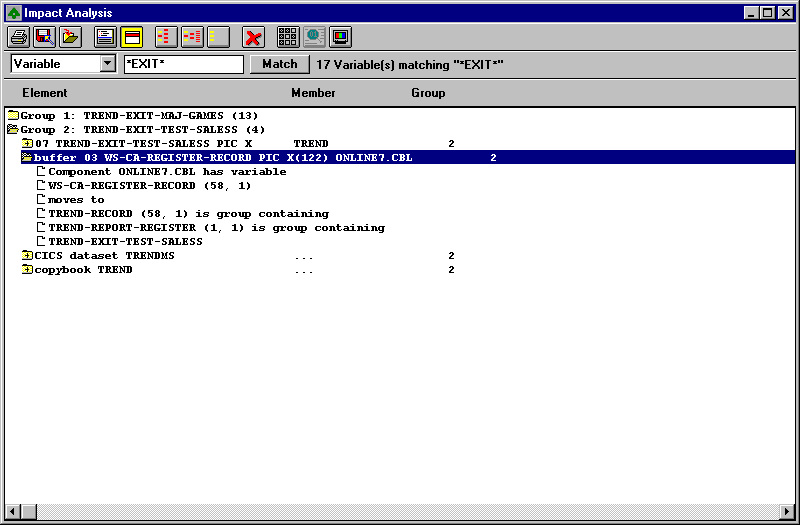The image size is (800, 525).
Task: Click the *EXIT* search pattern field
Action: click(183, 64)
